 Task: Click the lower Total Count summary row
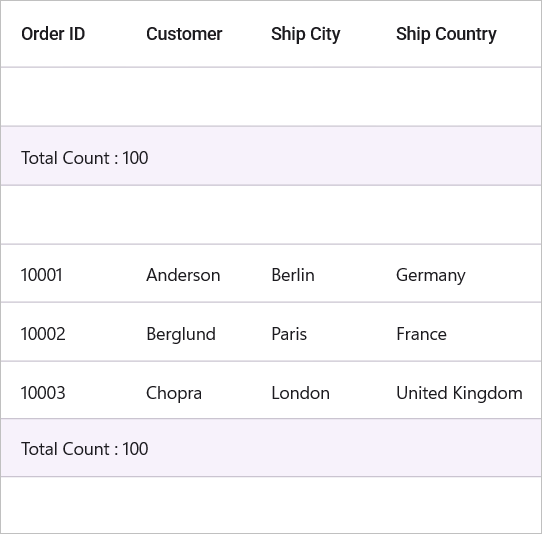(271, 448)
